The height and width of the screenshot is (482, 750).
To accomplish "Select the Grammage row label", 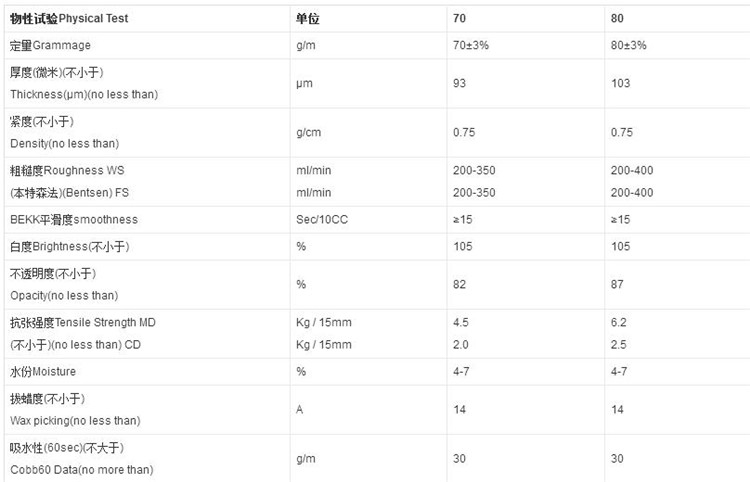I will pyautogui.click(x=50, y=45).
